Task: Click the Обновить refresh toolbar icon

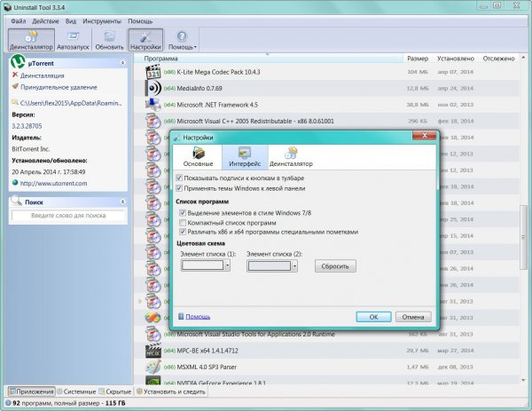Action: point(109,40)
